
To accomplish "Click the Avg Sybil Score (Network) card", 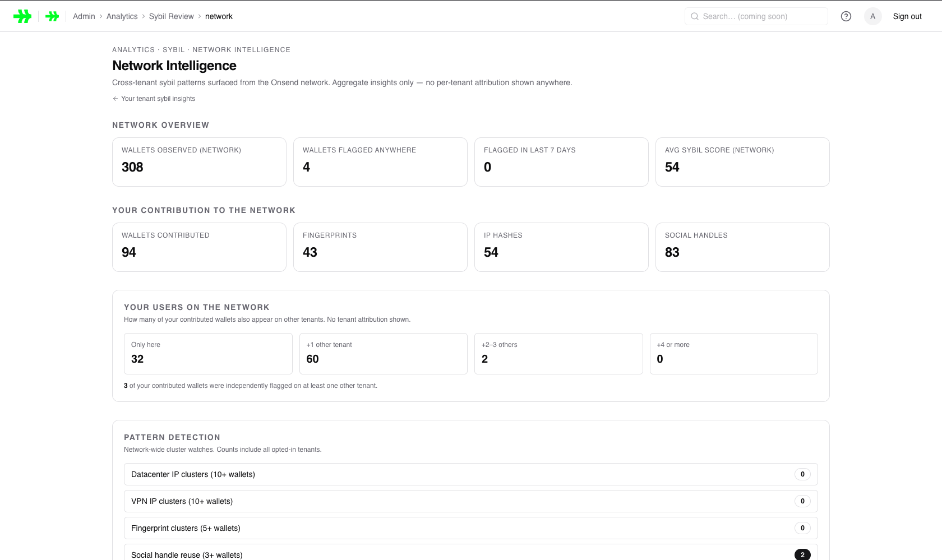I will pyautogui.click(x=742, y=162).
